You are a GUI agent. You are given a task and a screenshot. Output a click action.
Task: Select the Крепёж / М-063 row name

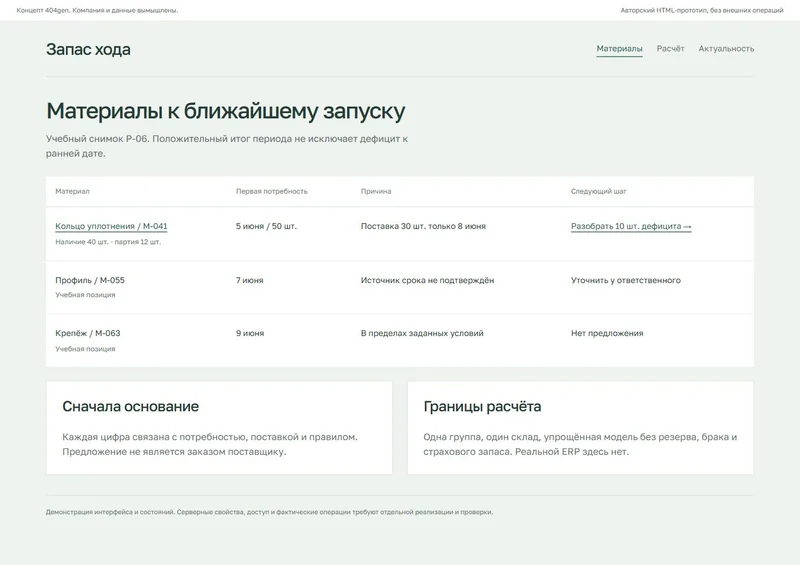pos(88,333)
